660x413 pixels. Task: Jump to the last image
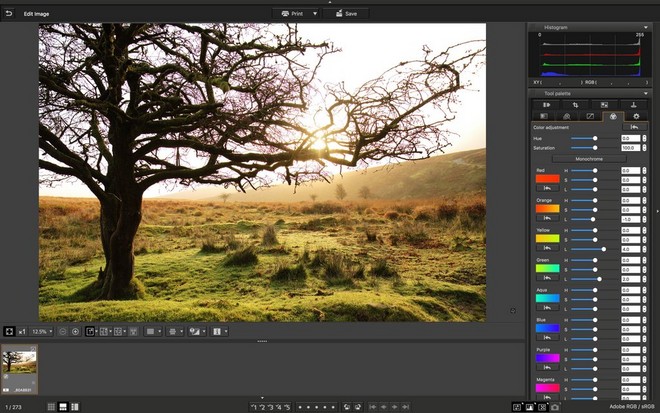(405, 407)
